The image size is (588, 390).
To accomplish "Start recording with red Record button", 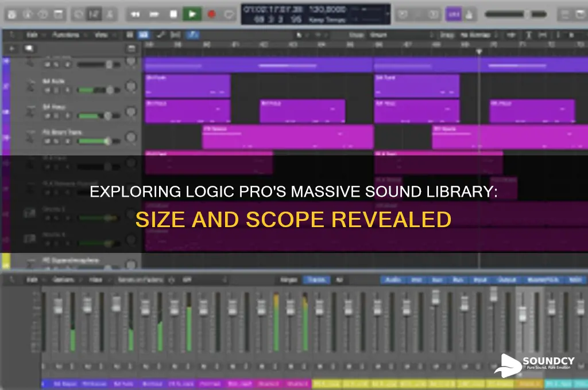I will [x=211, y=14].
